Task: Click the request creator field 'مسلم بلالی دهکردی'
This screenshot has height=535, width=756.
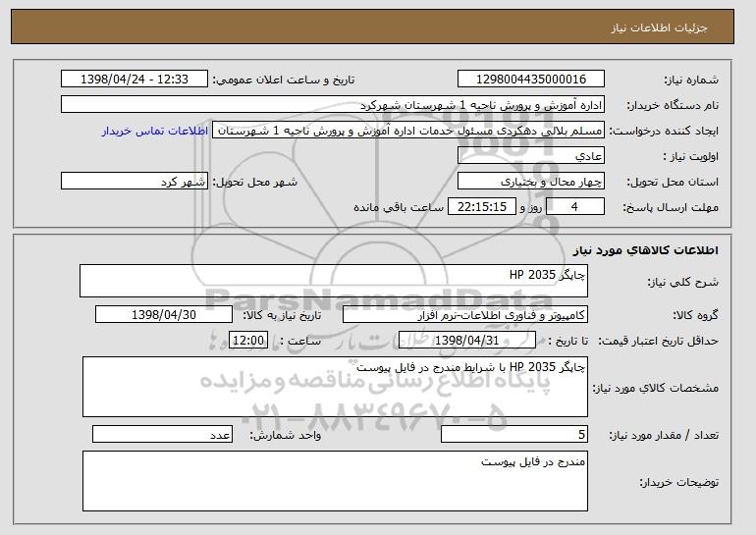Action: [408, 131]
